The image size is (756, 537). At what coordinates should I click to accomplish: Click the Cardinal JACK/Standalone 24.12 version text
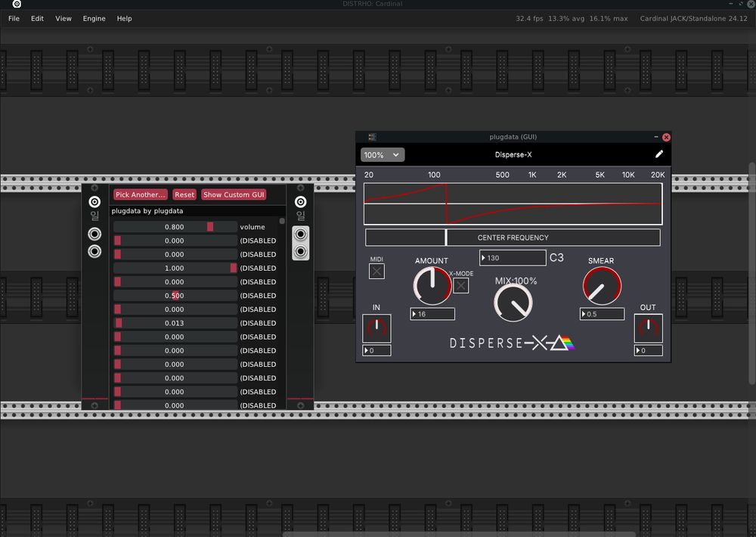click(x=693, y=18)
